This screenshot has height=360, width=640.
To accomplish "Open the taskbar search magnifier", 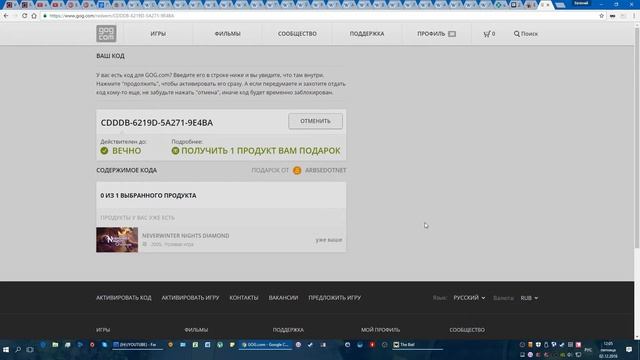I will point(18,350).
